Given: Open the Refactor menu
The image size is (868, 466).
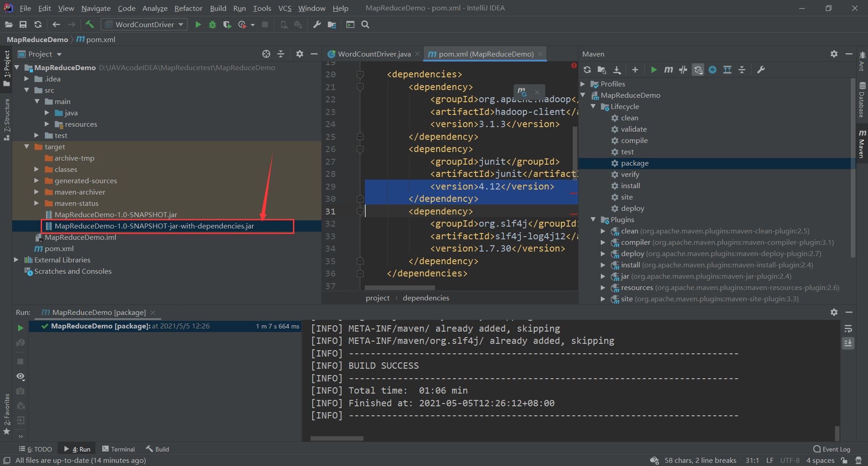Looking at the screenshot, I should point(188,8).
